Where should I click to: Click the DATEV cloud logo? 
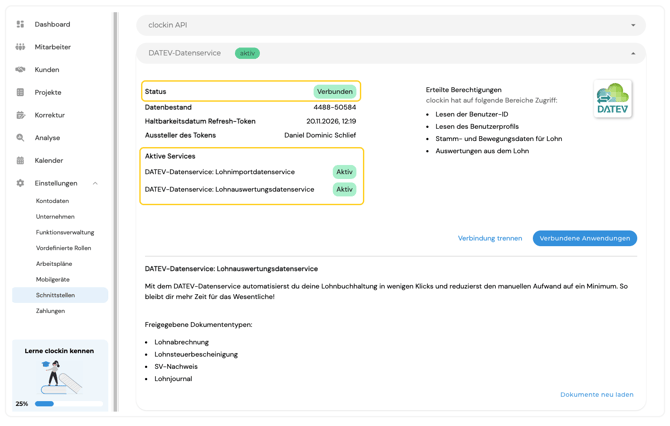pos(612,98)
